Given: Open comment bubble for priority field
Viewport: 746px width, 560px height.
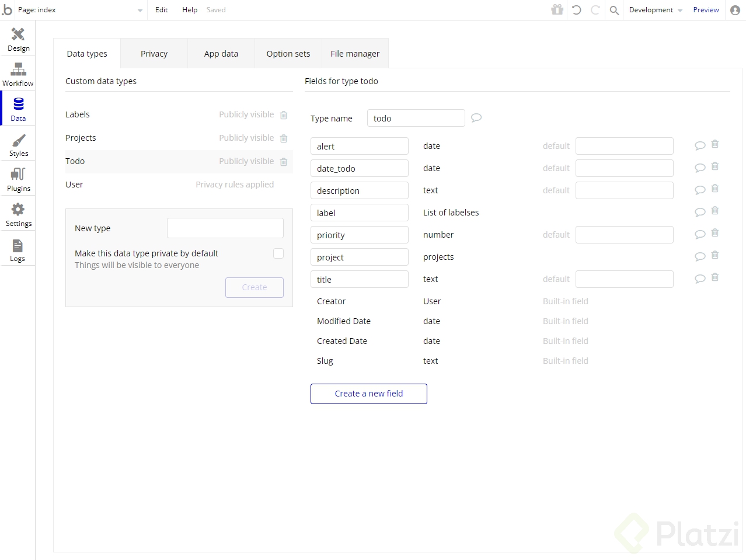Looking at the screenshot, I should tap(700, 235).
